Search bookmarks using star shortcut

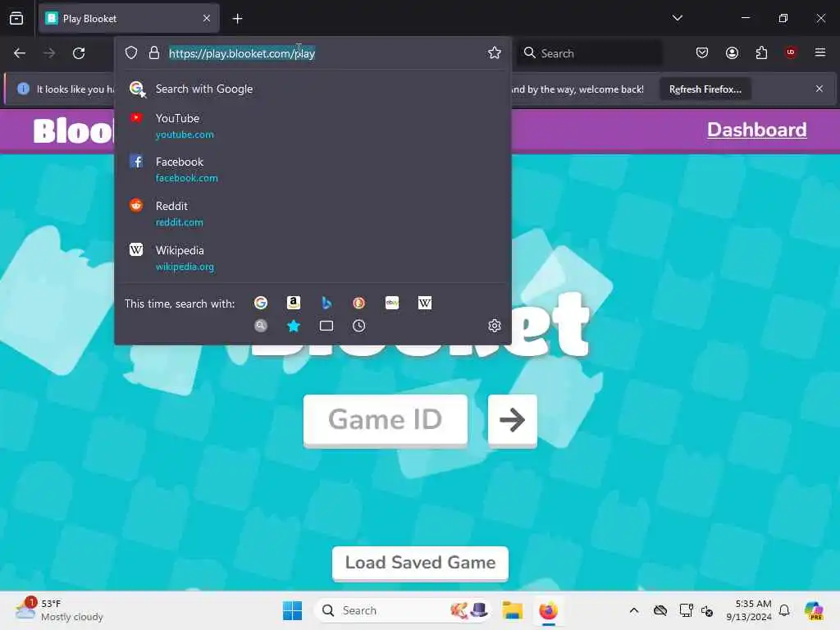pos(294,326)
